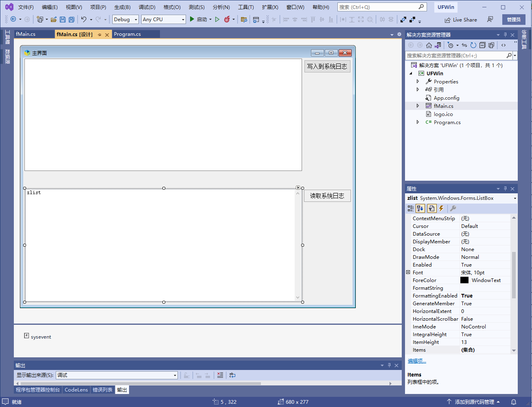Click the 读取系统日志 button on form

pyautogui.click(x=327, y=196)
